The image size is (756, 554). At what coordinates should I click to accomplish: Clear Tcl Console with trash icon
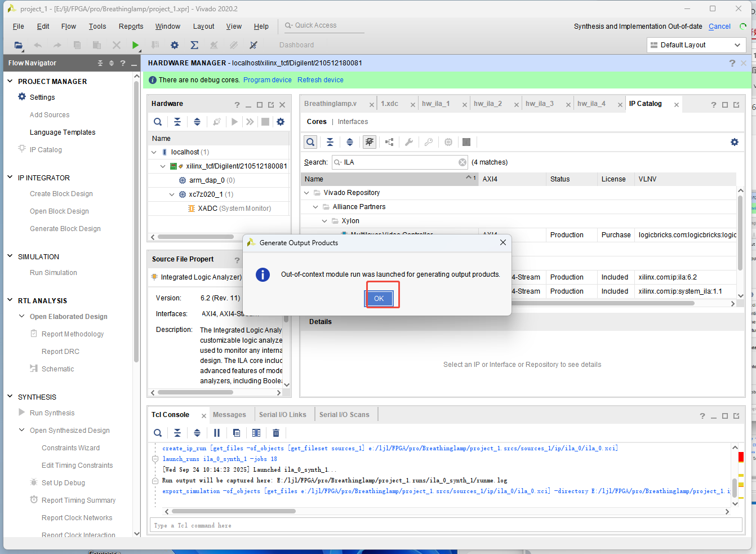click(x=276, y=433)
